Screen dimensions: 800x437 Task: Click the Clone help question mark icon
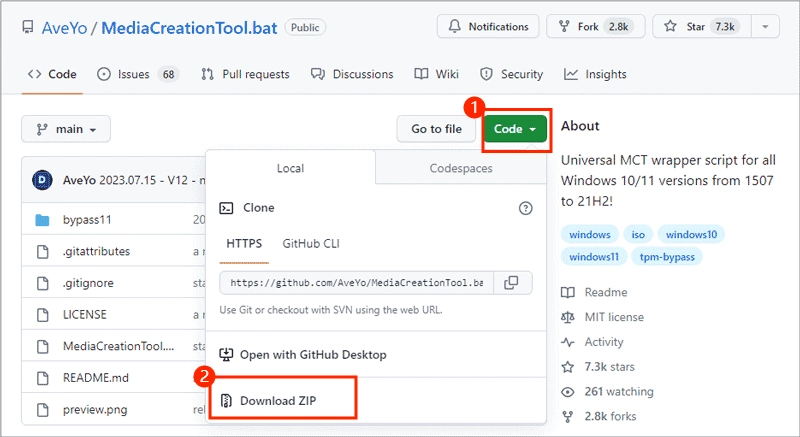click(x=526, y=208)
